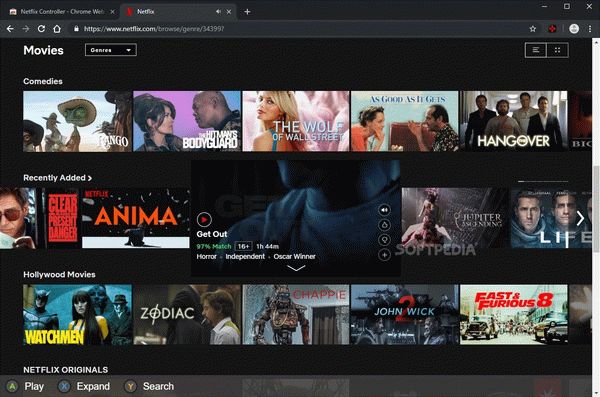Give Get Out a thumbs down

click(384, 240)
